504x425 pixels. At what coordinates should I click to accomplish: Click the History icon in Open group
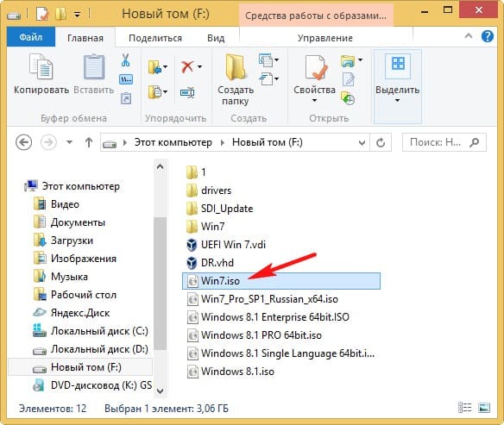coord(348,98)
